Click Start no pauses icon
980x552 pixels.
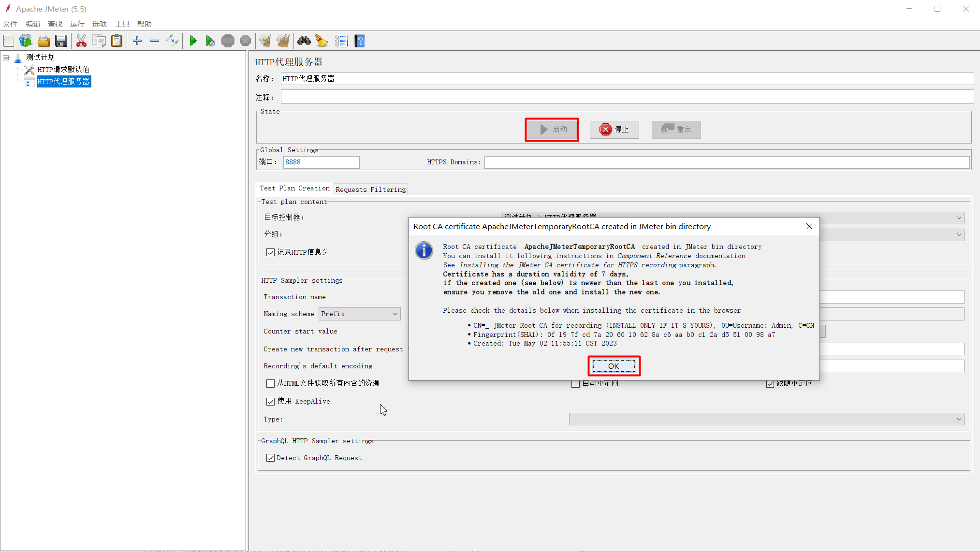210,41
